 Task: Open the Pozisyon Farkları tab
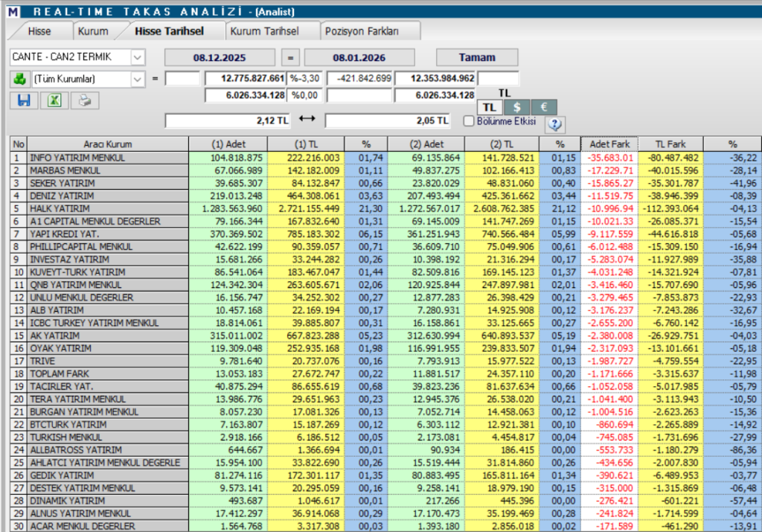362,31
